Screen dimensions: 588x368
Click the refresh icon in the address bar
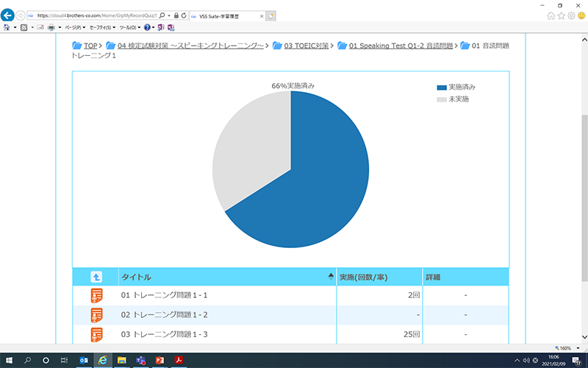(184, 15)
